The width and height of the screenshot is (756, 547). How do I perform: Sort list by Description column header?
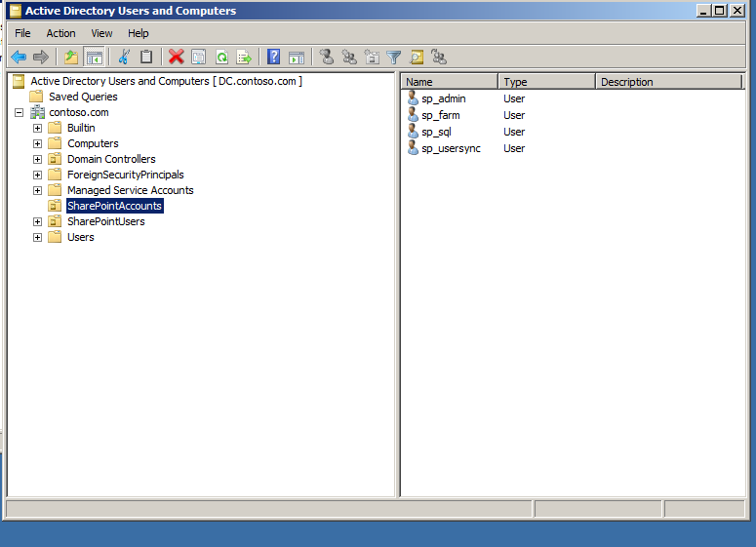(669, 82)
